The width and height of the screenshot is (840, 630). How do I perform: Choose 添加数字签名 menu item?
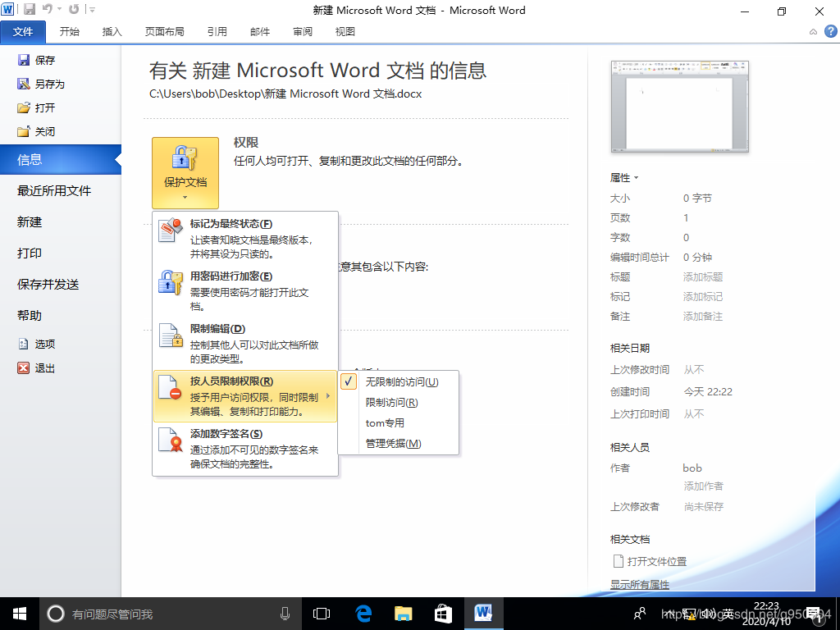click(x=246, y=449)
